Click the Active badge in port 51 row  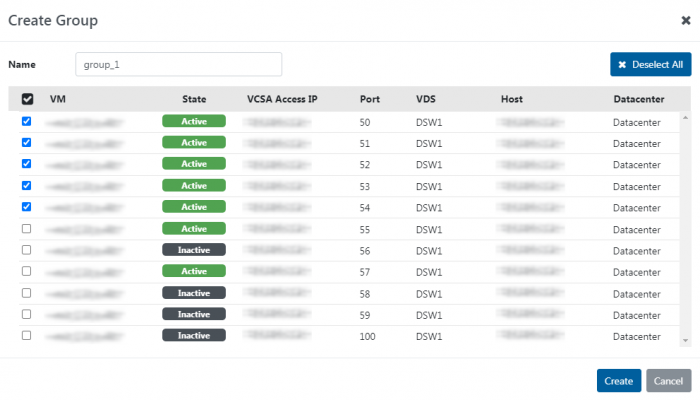point(194,143)
